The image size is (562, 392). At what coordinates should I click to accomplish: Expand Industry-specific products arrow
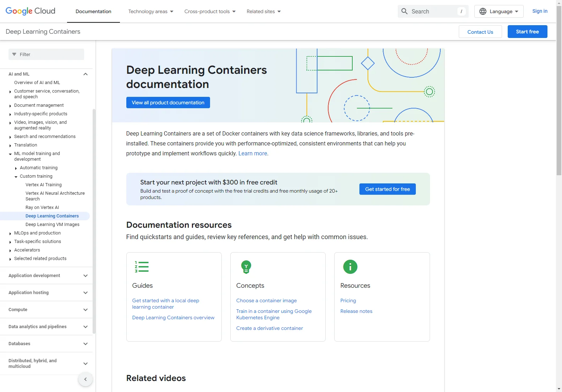pyautogui.click(x=10, y=114)
